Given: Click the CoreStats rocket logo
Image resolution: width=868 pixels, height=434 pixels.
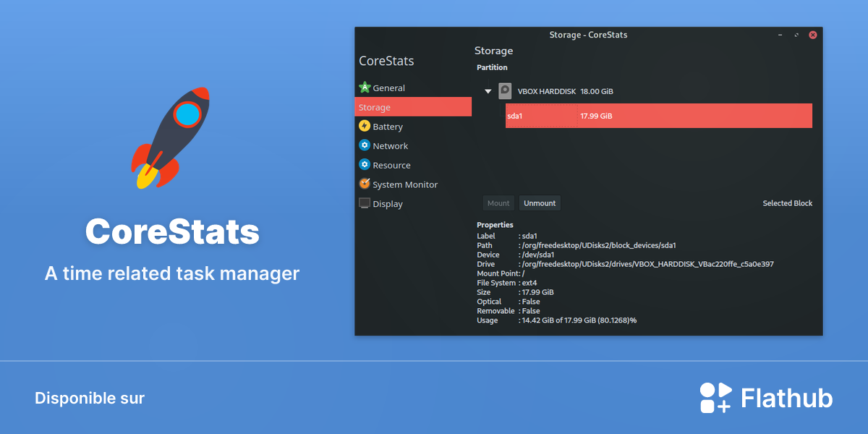Looking at the screenshot, I should pos(171,138).
